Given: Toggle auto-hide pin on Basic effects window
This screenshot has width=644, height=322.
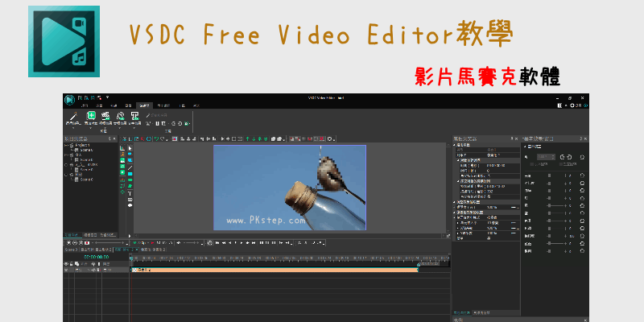Looking at the screenshot, I should click(x=580, y=138).
